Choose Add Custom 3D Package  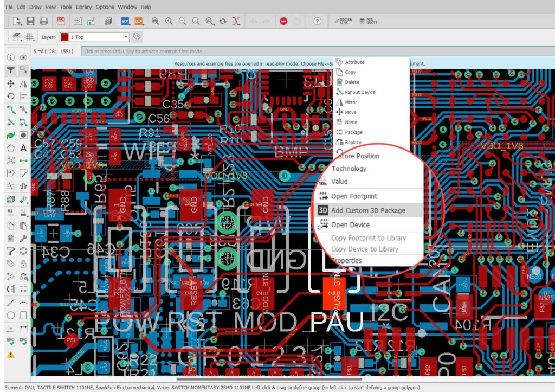[368, 210]
